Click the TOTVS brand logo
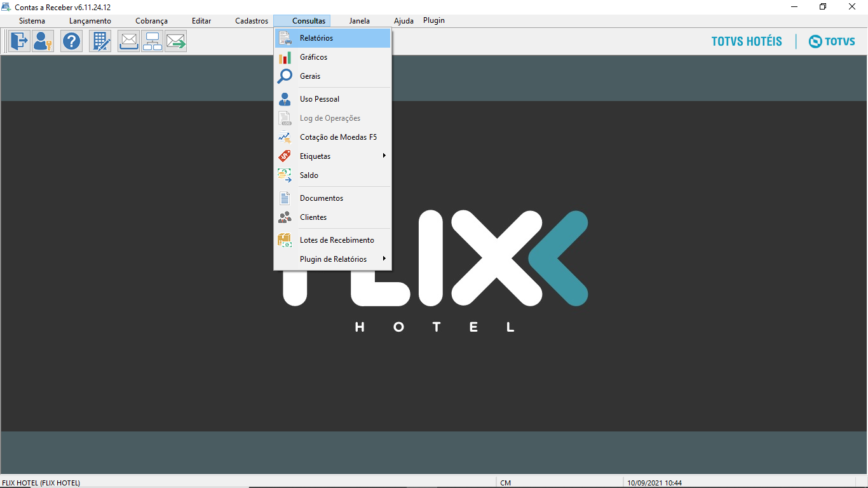This screenshot has width=868, height=488. tap(832, 42)
